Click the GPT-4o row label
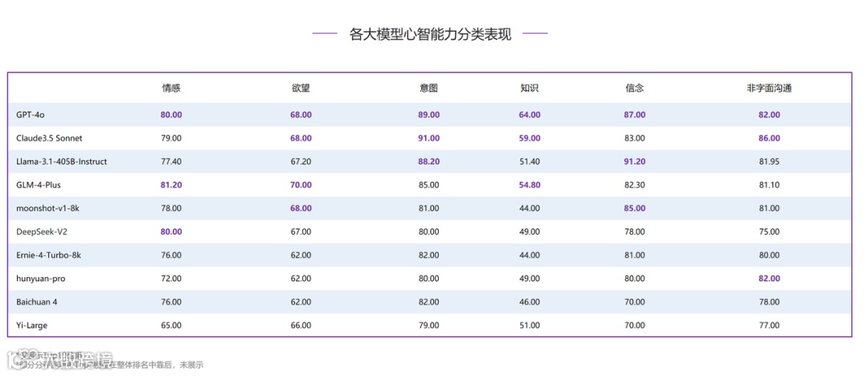The width and height of the screenshot is (868, 376). [x=31, y=115]
